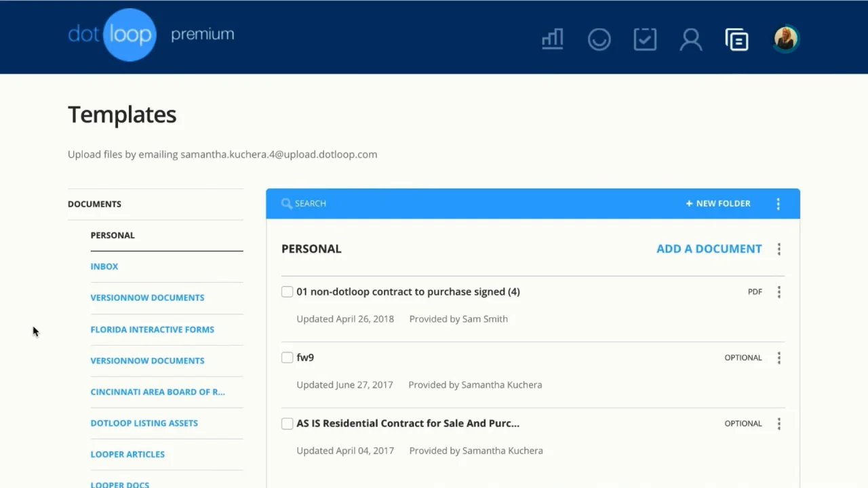Open the user profile avatar

pyautogui.click(x=786, y=39)
